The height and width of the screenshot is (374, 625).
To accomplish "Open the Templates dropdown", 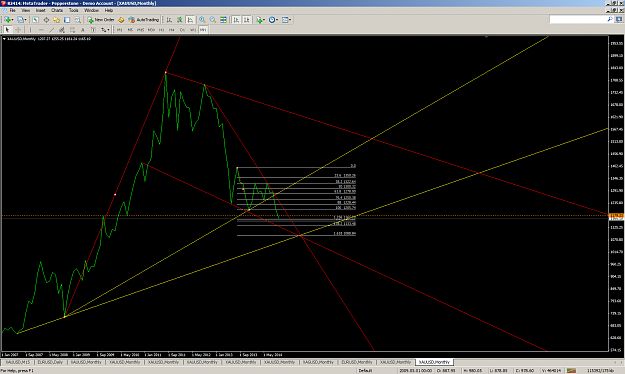I will (x=287, y=20).
